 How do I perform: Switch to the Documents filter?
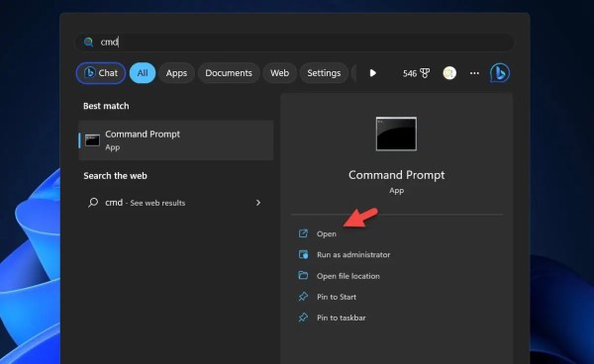tap(229, 73)
